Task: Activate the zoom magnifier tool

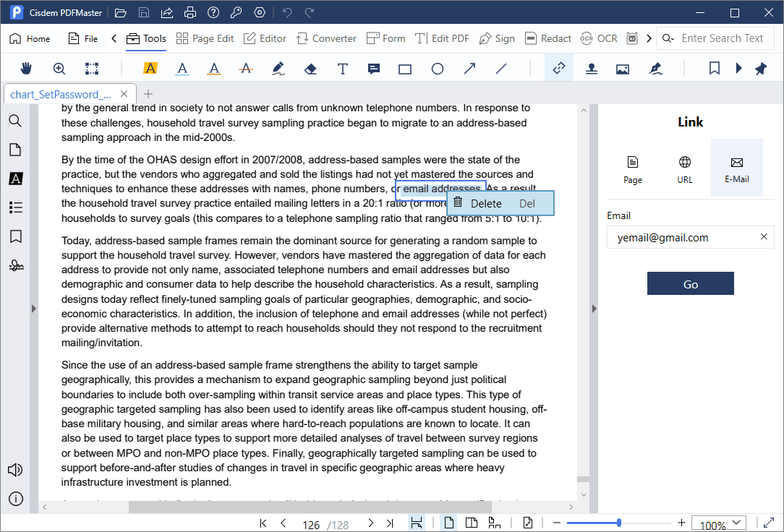Action: [x=59, y=69]
